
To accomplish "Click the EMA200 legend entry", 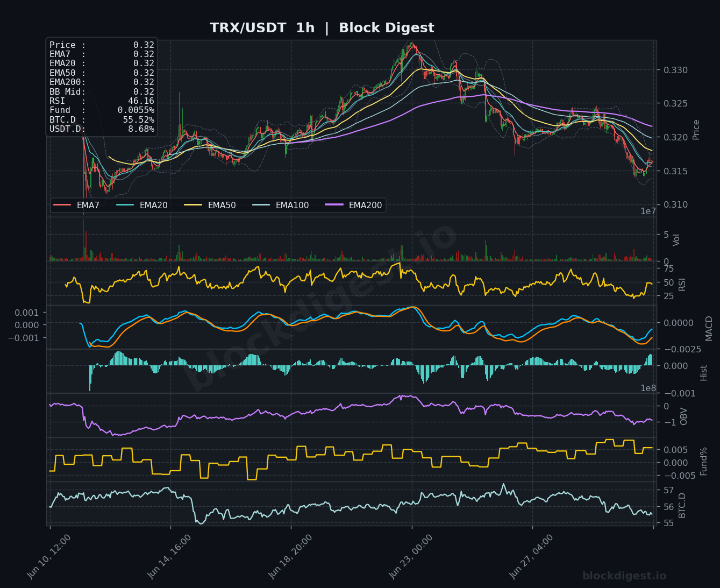I will [353, 205].
